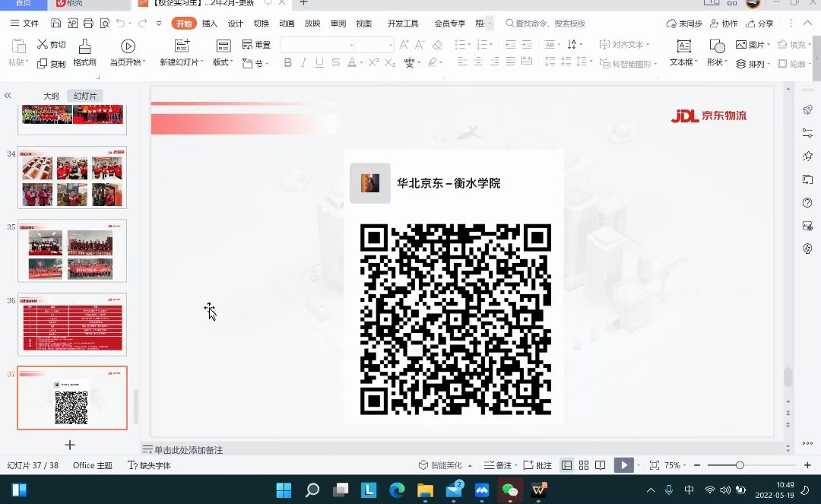Toggle the notes pane (备注) in status bar

point(498,465)
